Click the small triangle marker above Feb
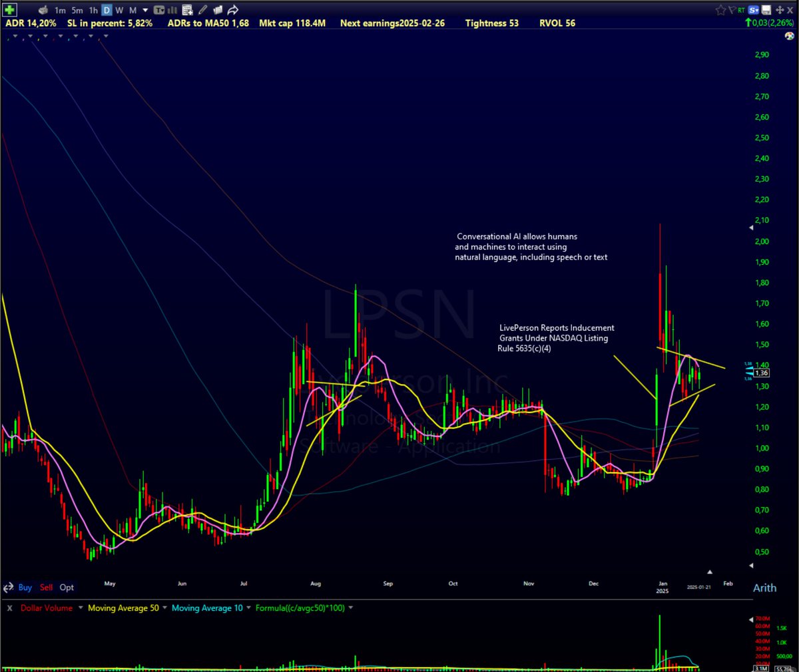Image resolution: width=799 pixels, height=672 pixels. coord(710,572)
